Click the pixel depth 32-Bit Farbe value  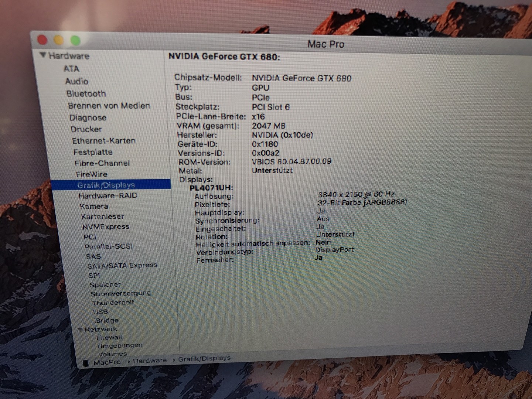[x=362, y=202]
